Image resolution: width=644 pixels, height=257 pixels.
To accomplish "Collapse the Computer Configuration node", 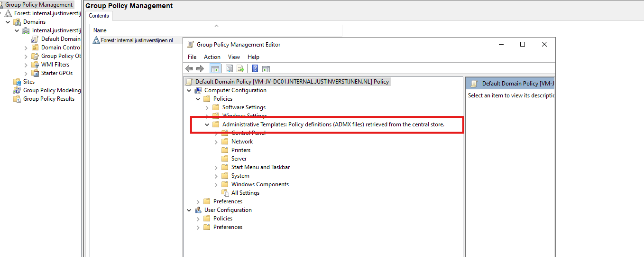I will click(189, 90).
